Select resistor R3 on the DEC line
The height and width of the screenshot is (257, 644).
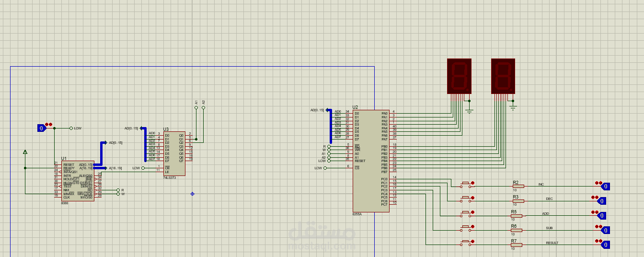[x=517, y=200]
